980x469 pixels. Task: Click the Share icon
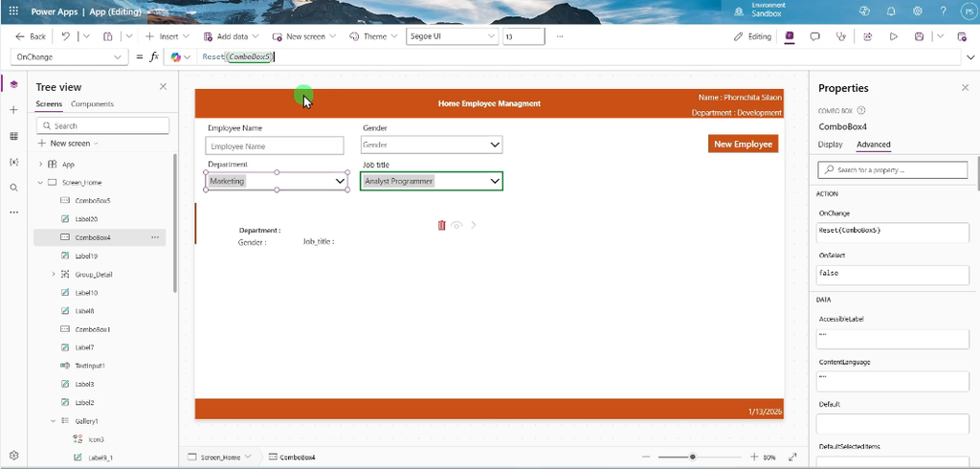(867, 37)
